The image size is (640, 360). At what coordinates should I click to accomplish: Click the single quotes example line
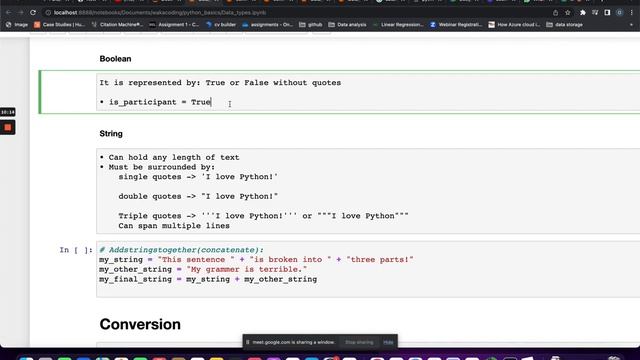(198, 177)
